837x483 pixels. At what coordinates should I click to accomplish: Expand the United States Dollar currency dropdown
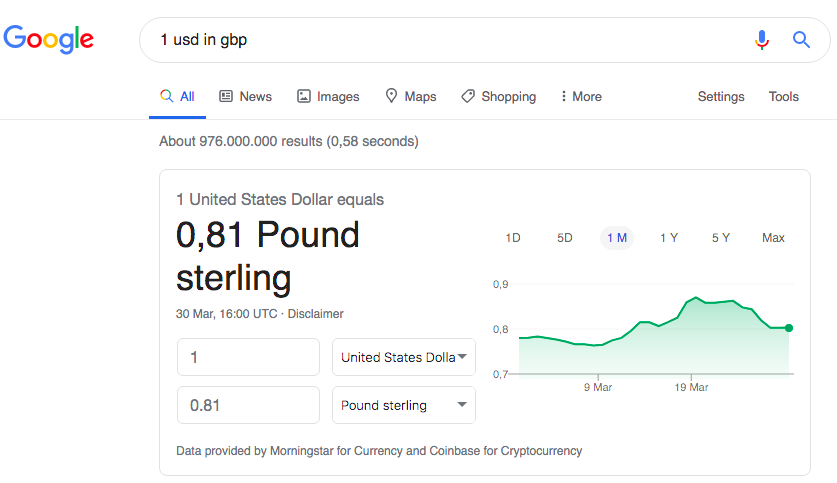404,357
